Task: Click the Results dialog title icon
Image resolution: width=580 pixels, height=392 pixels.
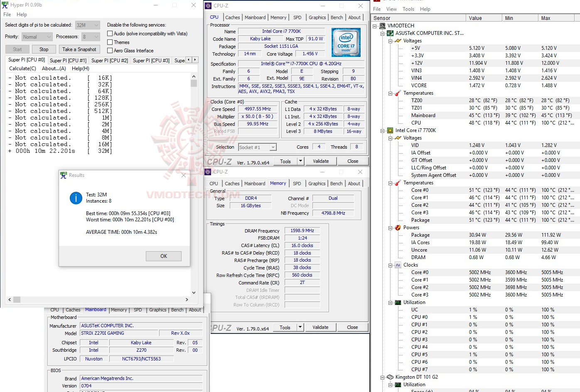Action: (x=64, y=175)
